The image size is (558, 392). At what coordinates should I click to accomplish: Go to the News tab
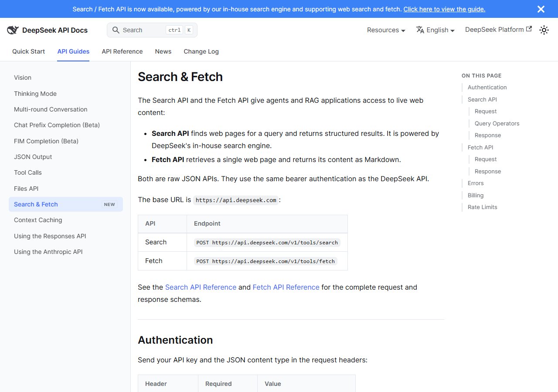[x=163, y=51]
